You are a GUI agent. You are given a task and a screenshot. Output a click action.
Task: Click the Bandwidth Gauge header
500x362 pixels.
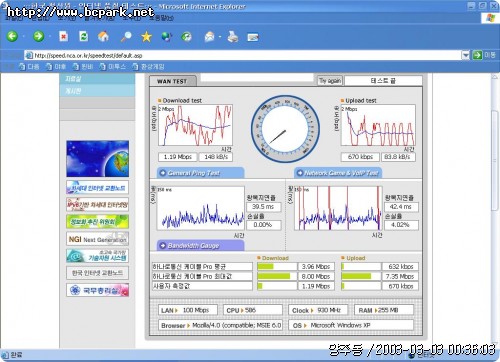tap(201, 245)
